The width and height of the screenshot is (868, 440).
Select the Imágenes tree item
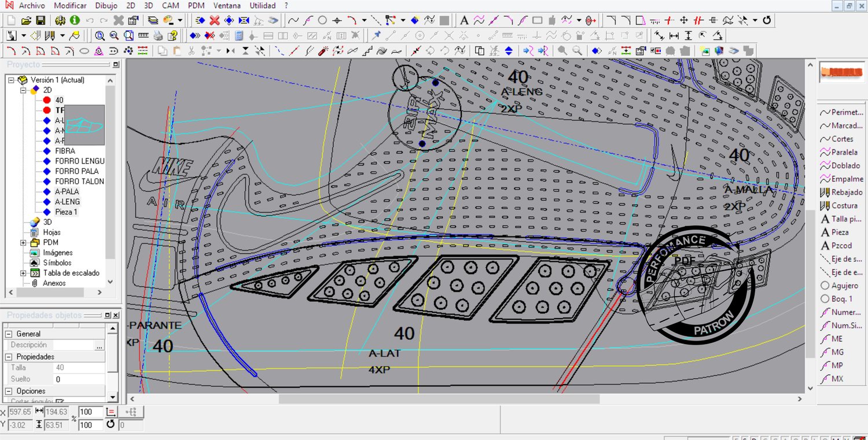coord(58,253)
